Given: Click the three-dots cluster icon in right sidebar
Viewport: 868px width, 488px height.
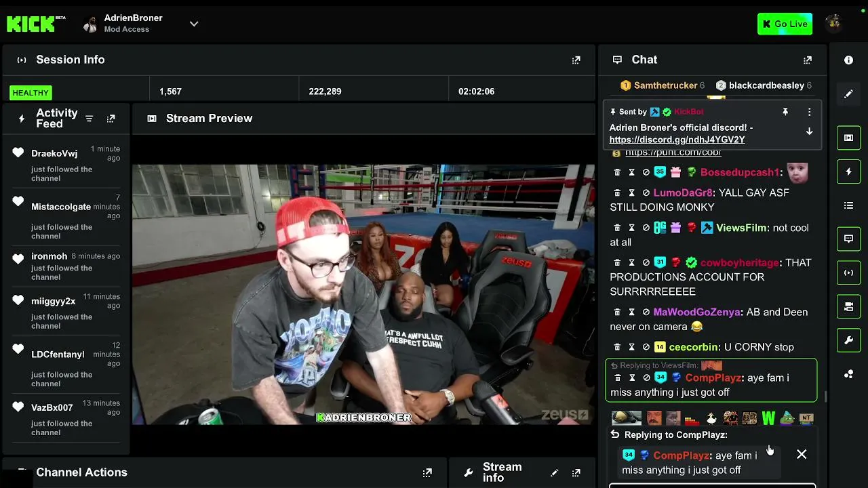Looking at the screenshot, I should [x=848, y=374].
